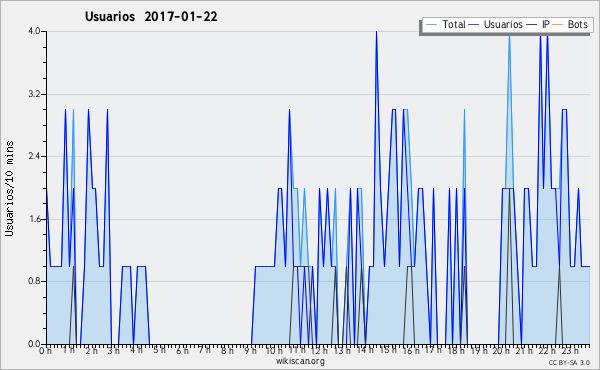Screen dimensions: 600x370
Task: Click the '22 h' x-axis label
Action: pyautogui.click(x=547, y=351)
